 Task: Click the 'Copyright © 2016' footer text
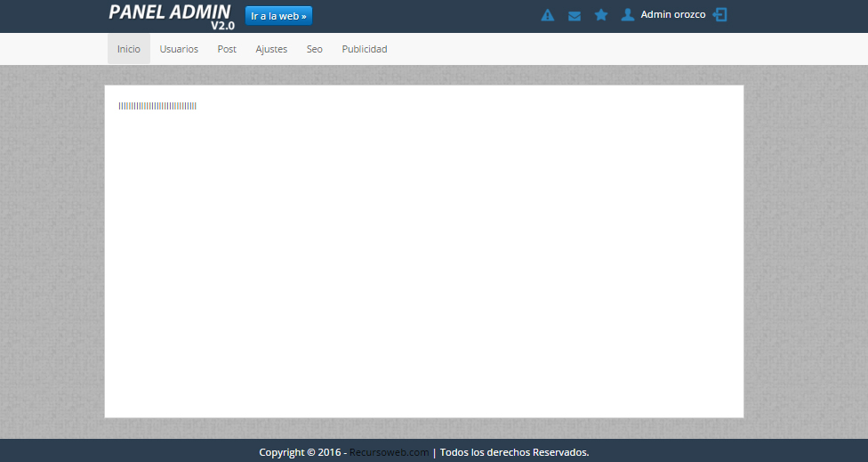[298, 452]
